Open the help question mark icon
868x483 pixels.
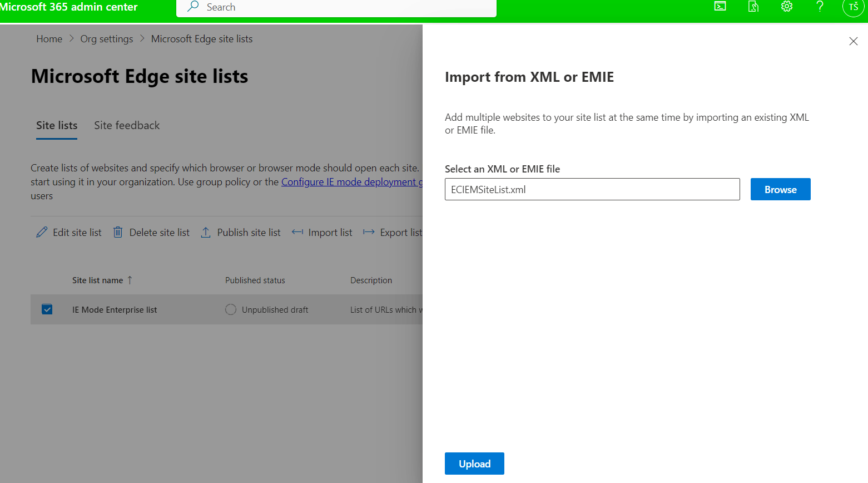(820, 7)
